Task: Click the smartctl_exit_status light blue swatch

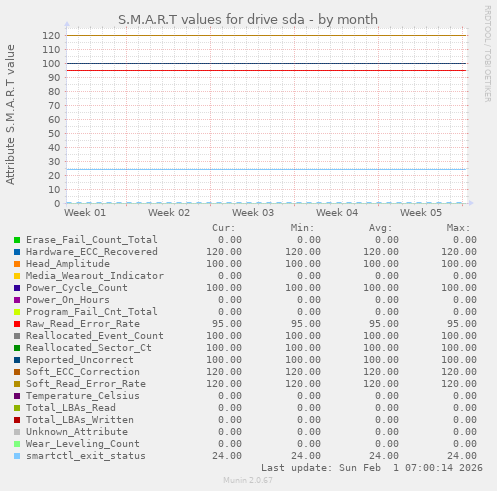Action: (17, 456)
